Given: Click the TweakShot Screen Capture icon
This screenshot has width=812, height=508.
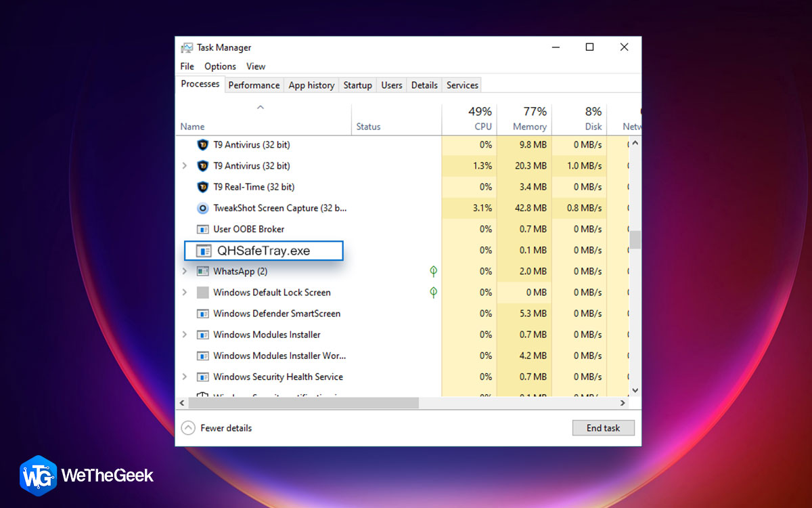Looking at the screenshot, I should (202, 208).
